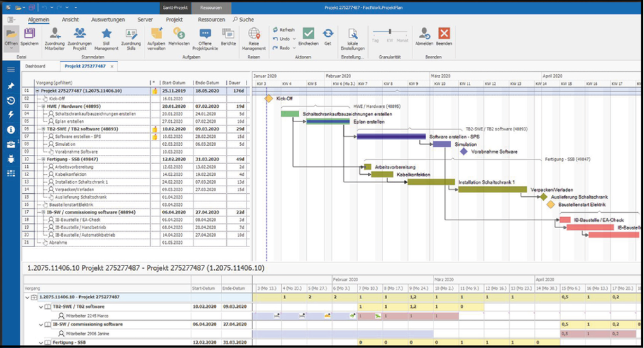This screenshot has height=348, width=644.
Task: Open Skill Management star icon
Action: [106, 33]
